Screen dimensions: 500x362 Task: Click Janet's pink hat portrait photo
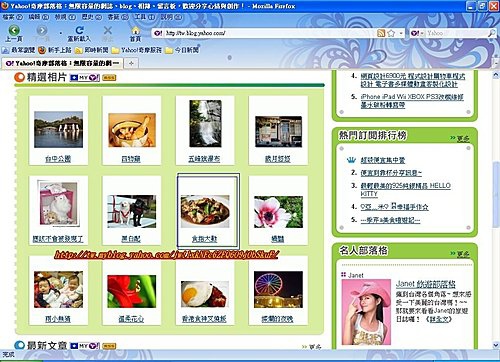tap(366, 312)
